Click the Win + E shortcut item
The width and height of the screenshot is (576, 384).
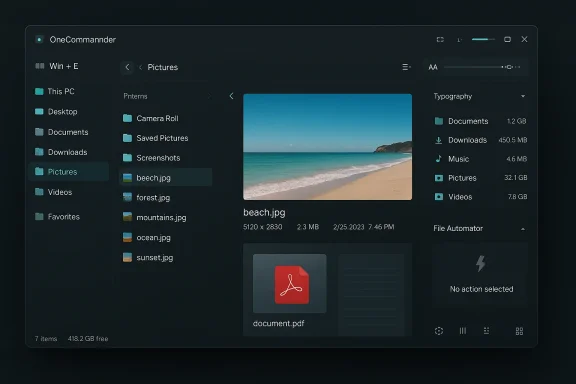[57, 66]
